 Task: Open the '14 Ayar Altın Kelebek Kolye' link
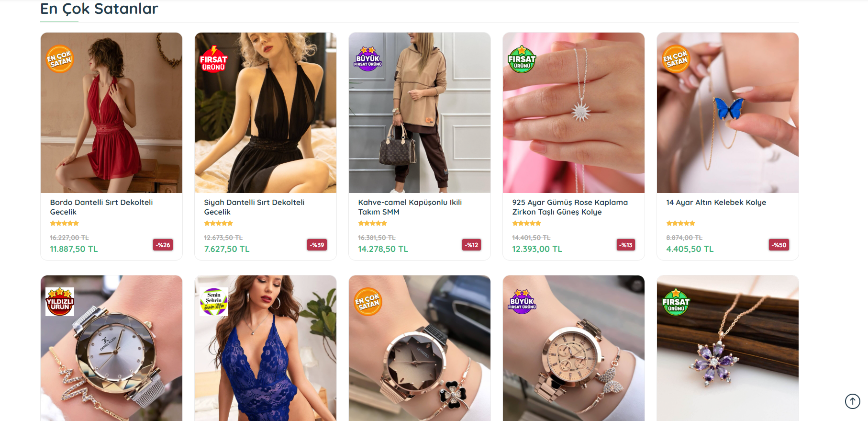[x=716, y=202]
